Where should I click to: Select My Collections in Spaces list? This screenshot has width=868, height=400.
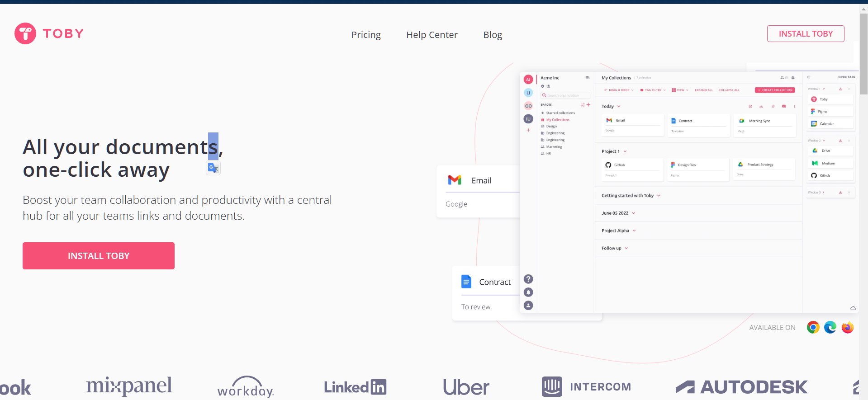click(x=557, y=120)
